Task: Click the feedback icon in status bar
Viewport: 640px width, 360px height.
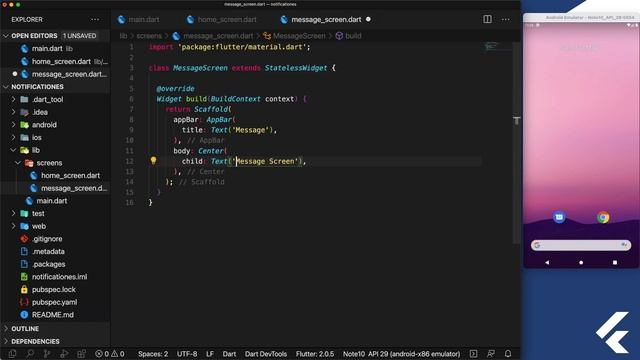Action: pyautogui.click(x=491, y=353)
